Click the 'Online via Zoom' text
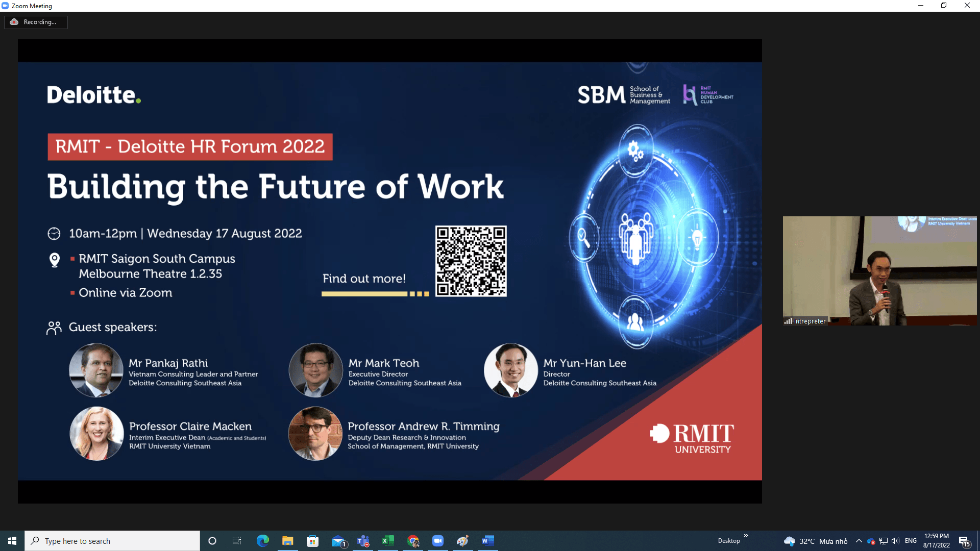 125,293
